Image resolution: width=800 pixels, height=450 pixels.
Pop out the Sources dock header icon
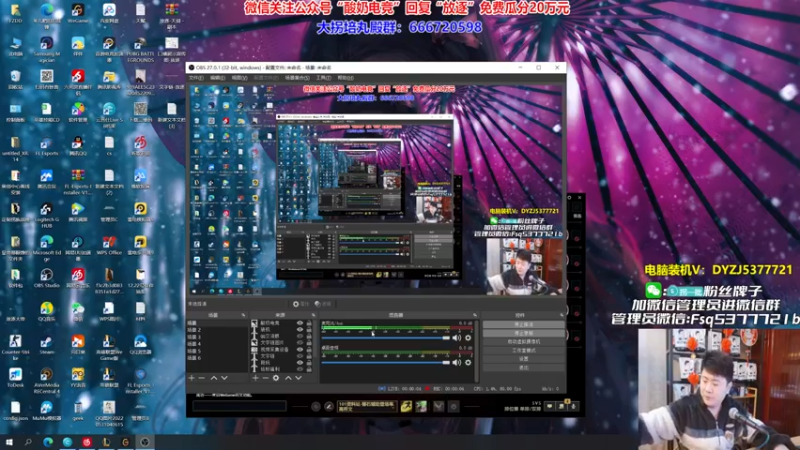(x=313, y=315)
